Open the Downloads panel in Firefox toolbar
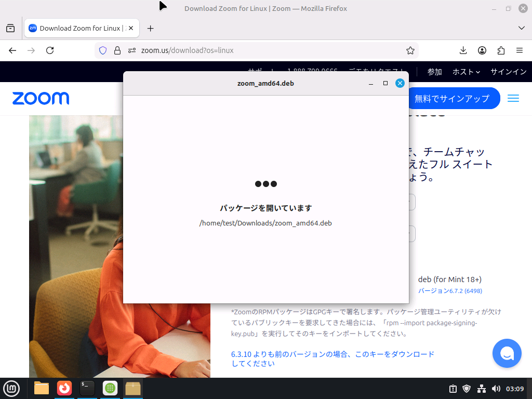Viewport: 532px width, 399px height. [x=462, y=50]
